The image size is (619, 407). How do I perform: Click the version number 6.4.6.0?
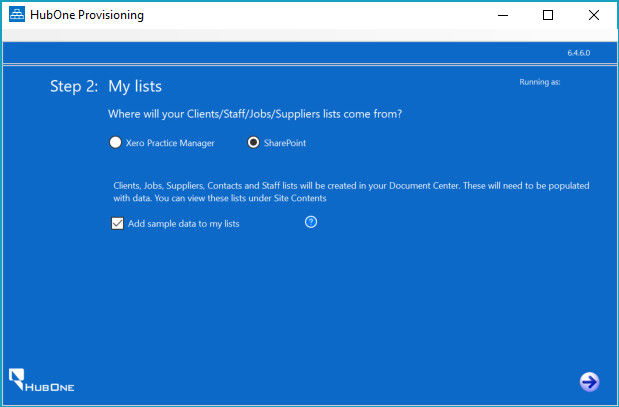579,52
